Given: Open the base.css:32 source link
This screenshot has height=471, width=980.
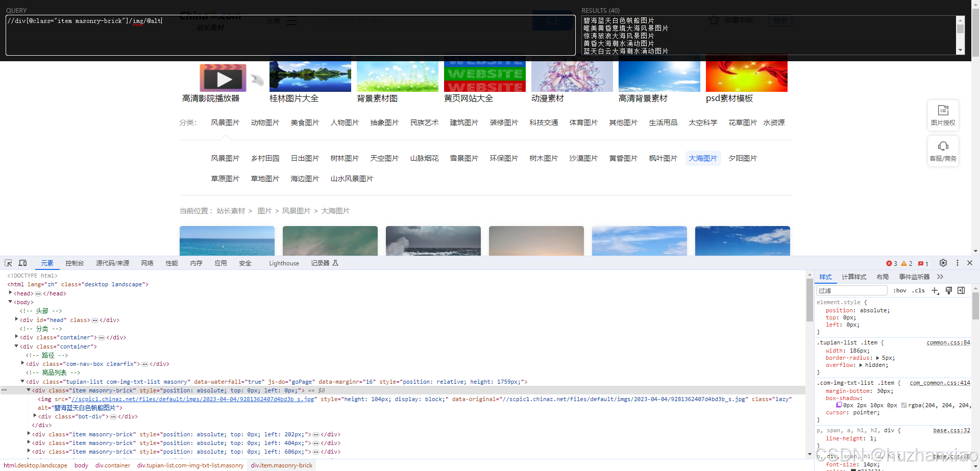Looking at the screenshot, I should 951,431.
